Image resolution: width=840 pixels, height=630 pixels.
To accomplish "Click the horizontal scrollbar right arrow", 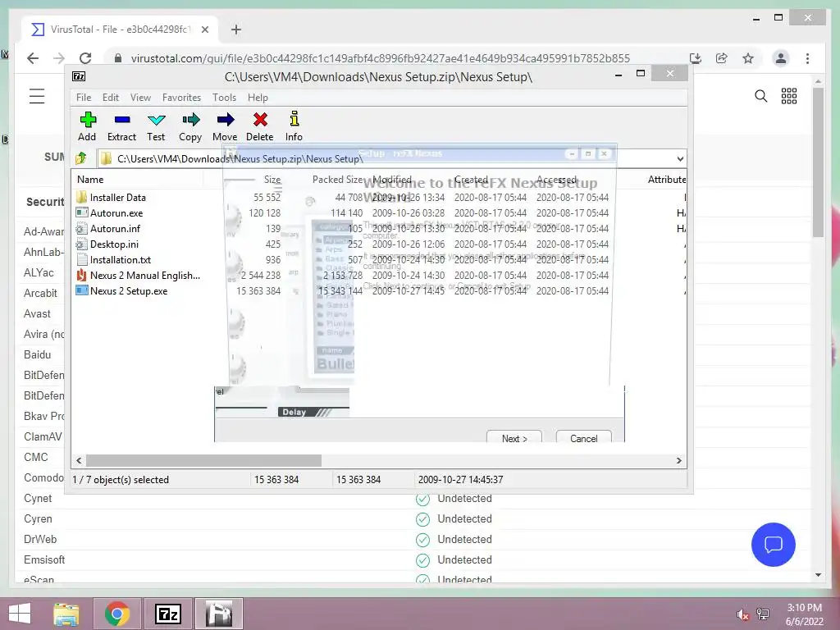I will (678, 460).
